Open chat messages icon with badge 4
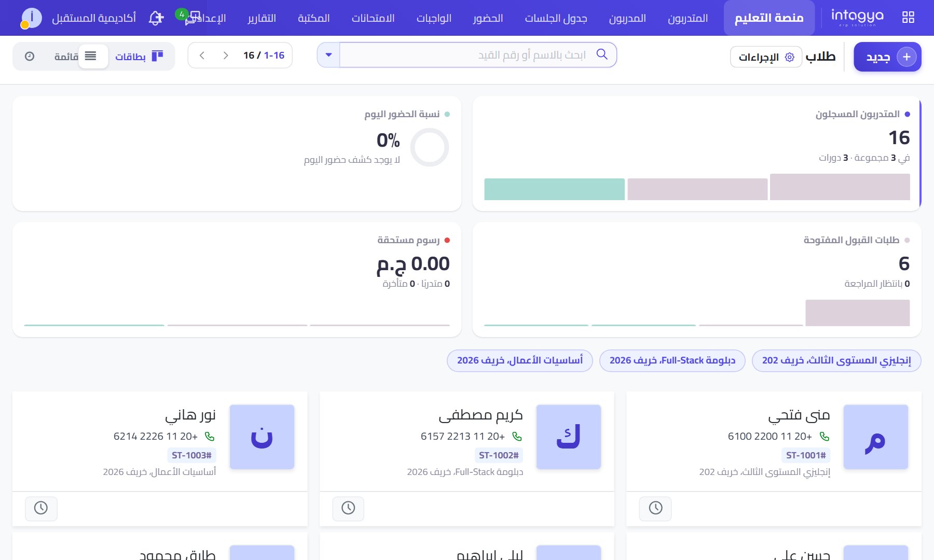Screen dimensions: 934x560 (x=188, y=17)
